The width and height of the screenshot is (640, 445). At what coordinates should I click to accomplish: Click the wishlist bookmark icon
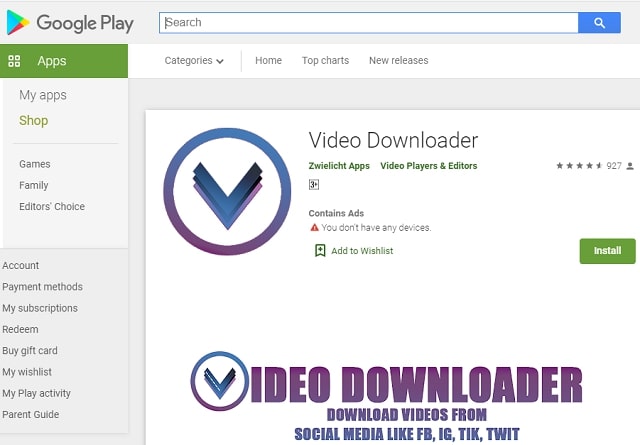pyautogui.click(x=320, y=250)
